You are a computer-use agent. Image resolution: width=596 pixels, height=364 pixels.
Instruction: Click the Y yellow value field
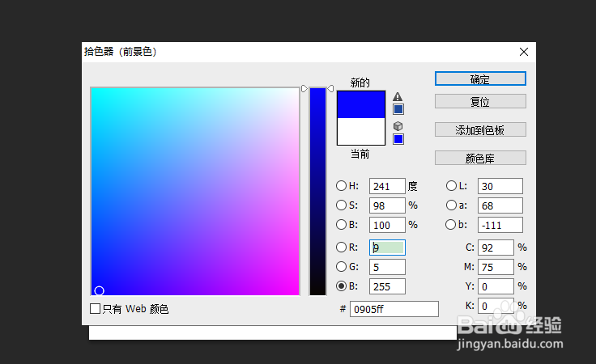click(496, 286)
